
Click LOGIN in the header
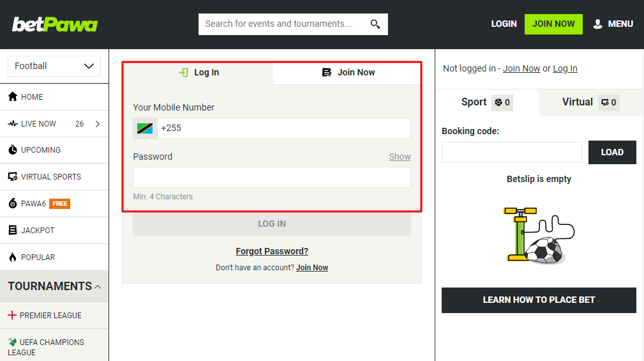504,24
